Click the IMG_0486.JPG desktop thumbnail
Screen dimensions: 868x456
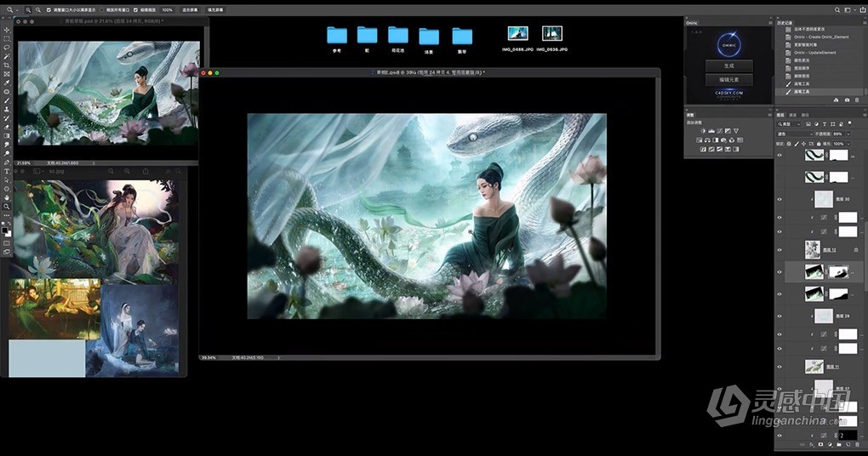coord(517,35)
